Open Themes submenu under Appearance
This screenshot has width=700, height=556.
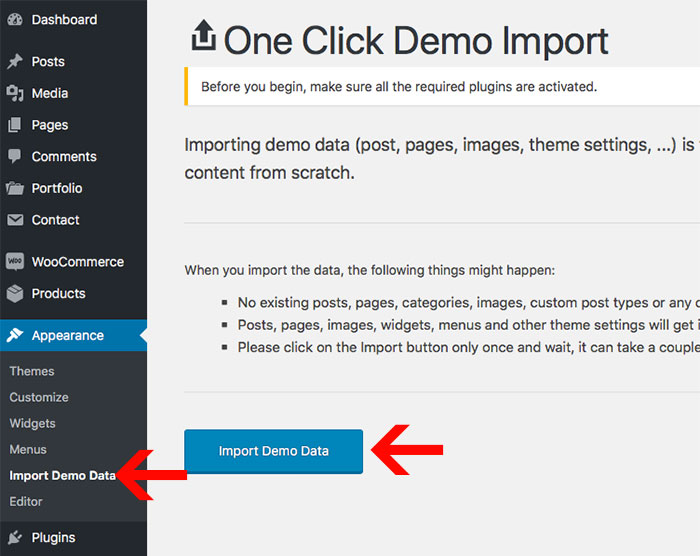tap(32, 371)
